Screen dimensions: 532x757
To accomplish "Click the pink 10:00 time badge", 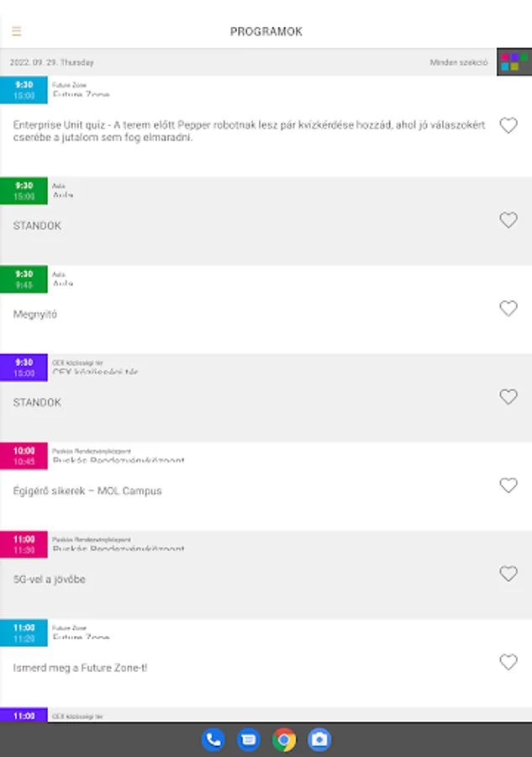I will pyautogui.click(x=24, y=455).
